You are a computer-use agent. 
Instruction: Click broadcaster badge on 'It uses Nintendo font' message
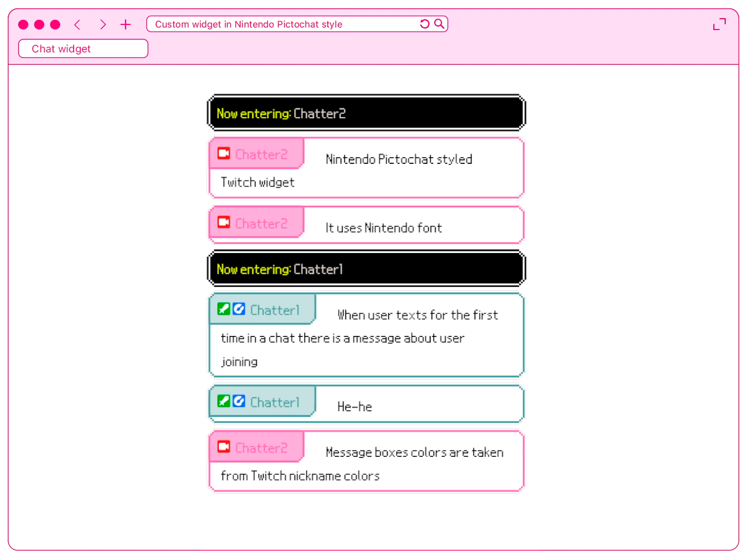click(224, 222)
